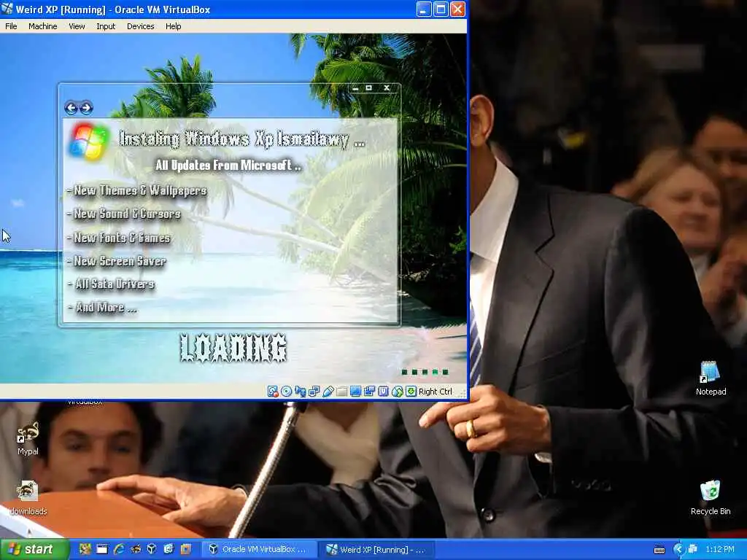Close the installer inner window
This screenshot has height=560, width=747.
(387, 88)
